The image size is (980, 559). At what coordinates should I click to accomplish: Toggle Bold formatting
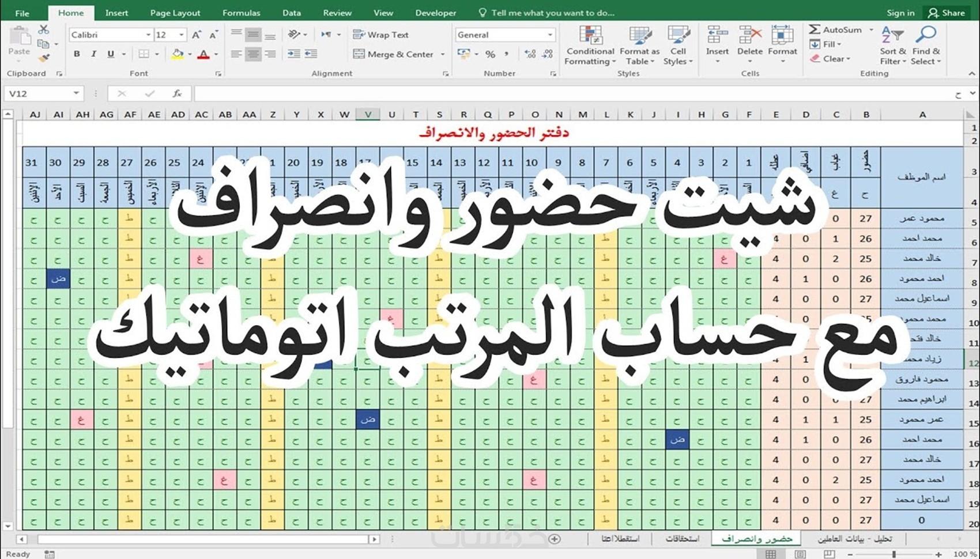(x=77, y=54)
